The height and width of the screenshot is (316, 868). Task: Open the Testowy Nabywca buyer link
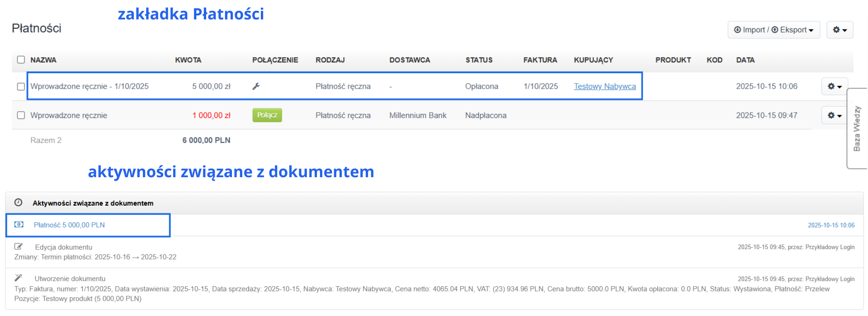point(605,86)
